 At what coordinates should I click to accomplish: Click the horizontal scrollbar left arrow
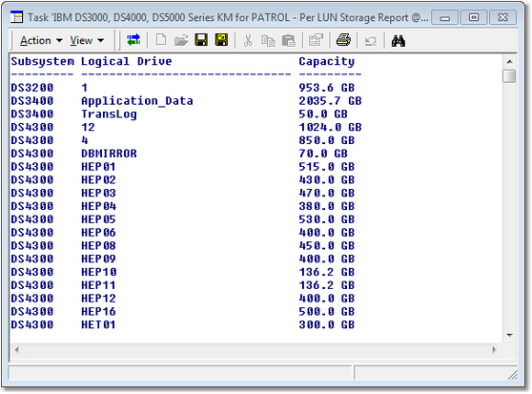click(x=17, y=349)
